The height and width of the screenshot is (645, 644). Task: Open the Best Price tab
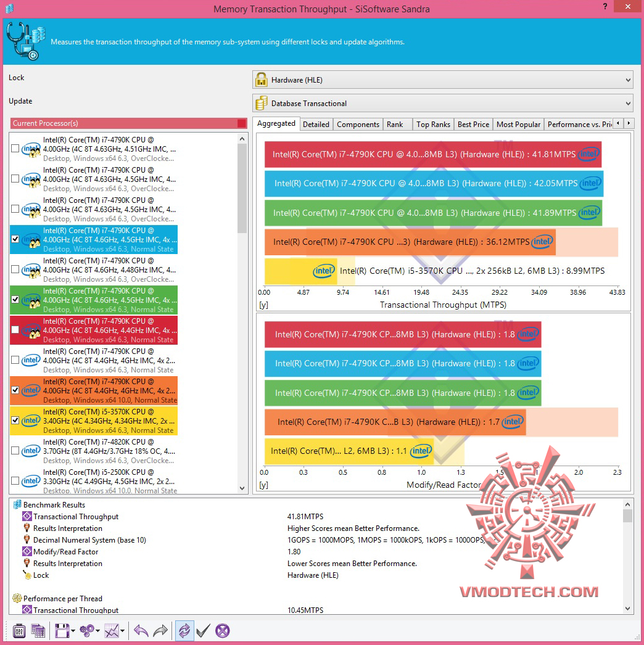pos(473,125)
